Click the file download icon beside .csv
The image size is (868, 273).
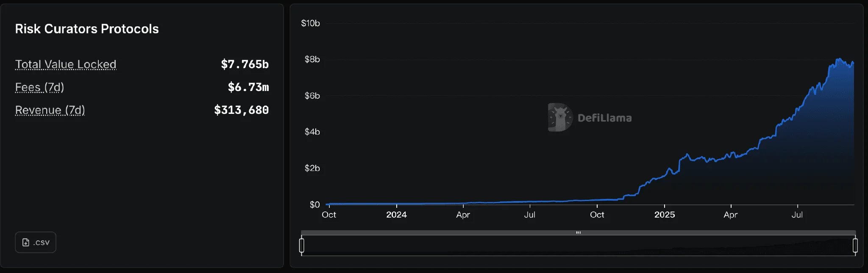pyautogui.click(x=26, y=243)
